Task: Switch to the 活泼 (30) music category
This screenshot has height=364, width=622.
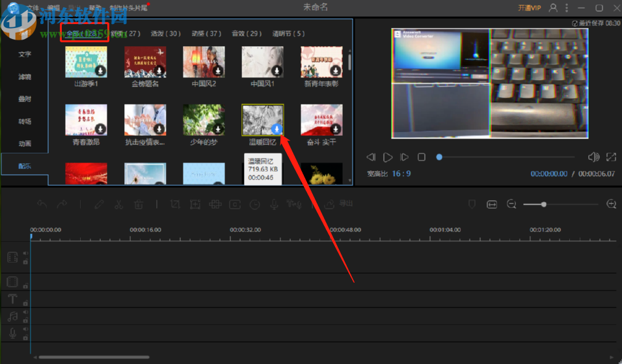Action: 166,34
